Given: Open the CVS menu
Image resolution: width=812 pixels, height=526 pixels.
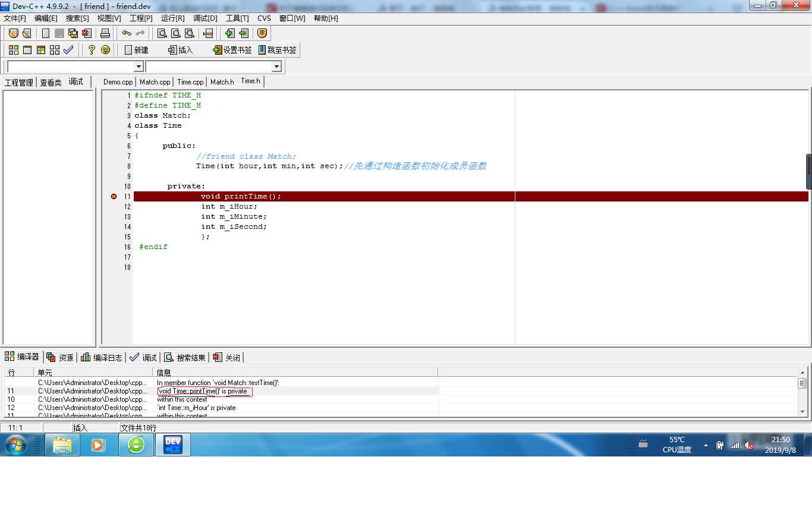Looking at the screenshot, I should point(264,18).
